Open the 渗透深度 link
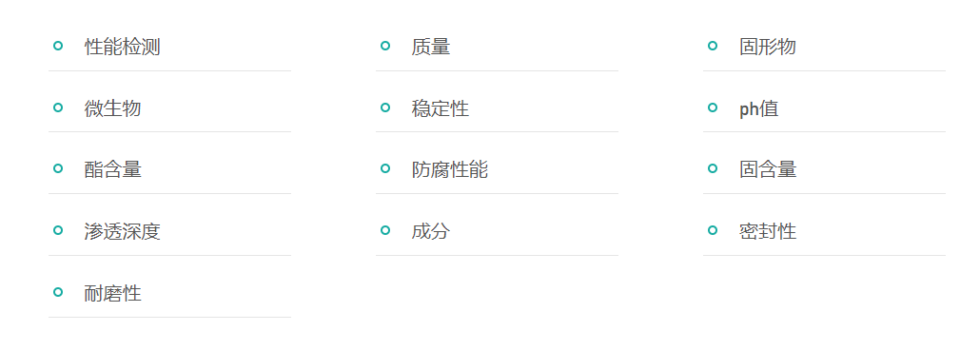Image resolution: width=980 pixels, height=351 pixels. tap(123, 231)
